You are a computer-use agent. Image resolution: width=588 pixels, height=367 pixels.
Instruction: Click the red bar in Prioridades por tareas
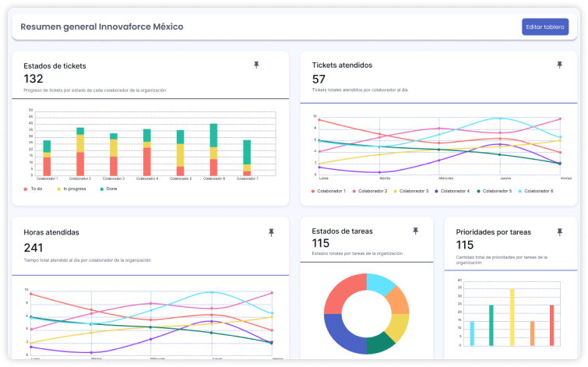551,326
